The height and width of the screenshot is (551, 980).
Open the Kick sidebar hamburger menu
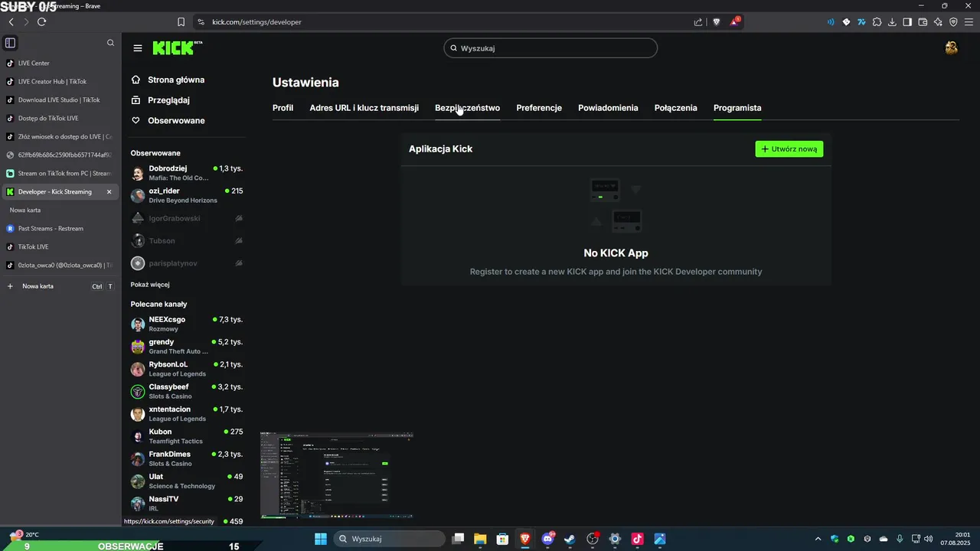pos(138,48)
